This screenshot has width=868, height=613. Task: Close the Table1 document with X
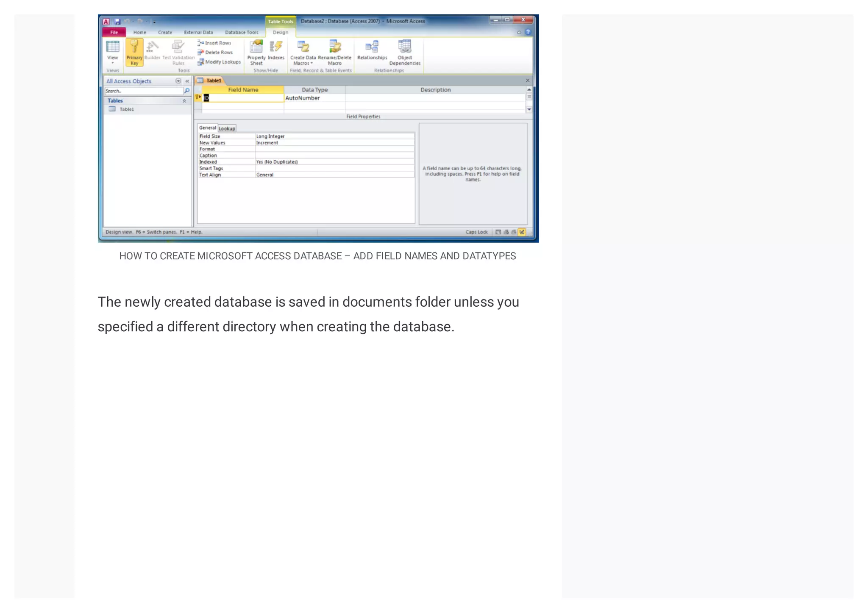[528, 80]
